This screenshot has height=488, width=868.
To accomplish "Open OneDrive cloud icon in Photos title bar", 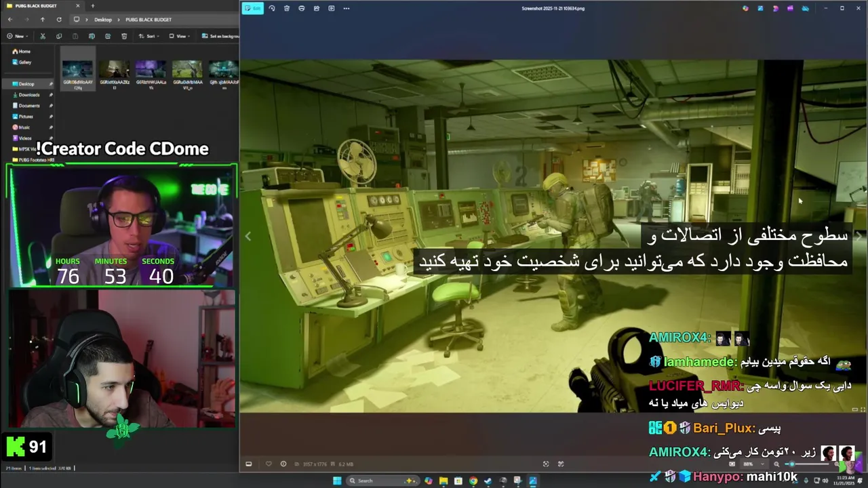I will (x=805, y=8).
